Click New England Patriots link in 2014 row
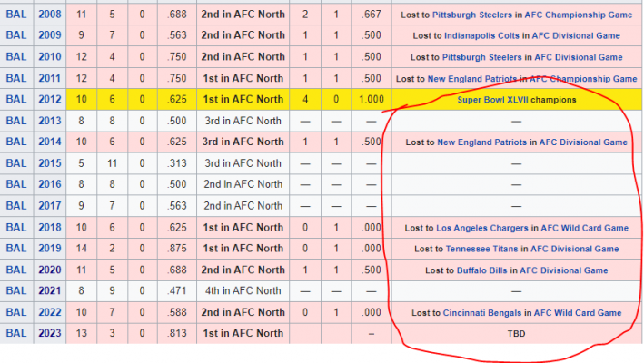644x363 pixels. tap(481, 142)
